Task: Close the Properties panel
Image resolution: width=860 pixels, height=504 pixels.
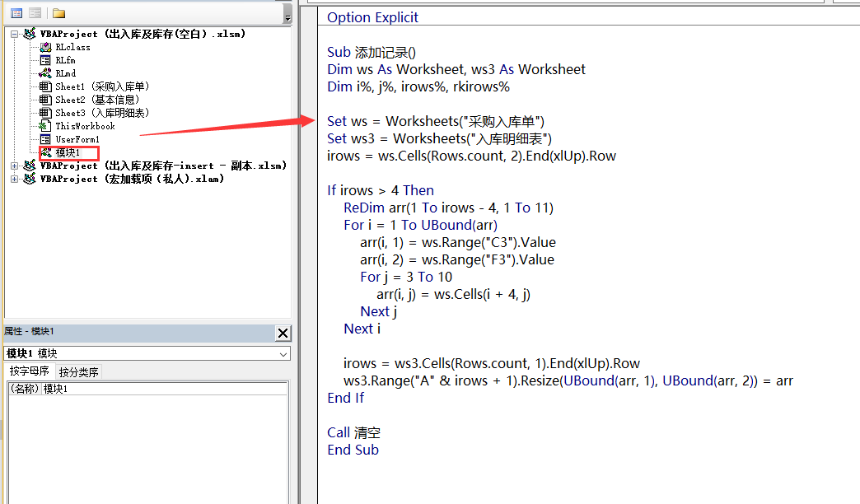Action: [283, 333]
